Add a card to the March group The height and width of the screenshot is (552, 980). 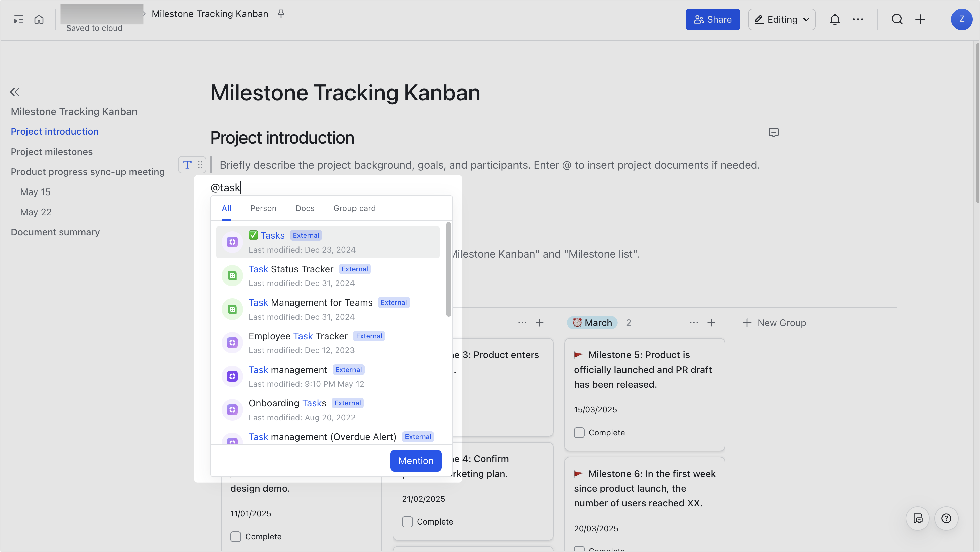pos(711,323)
